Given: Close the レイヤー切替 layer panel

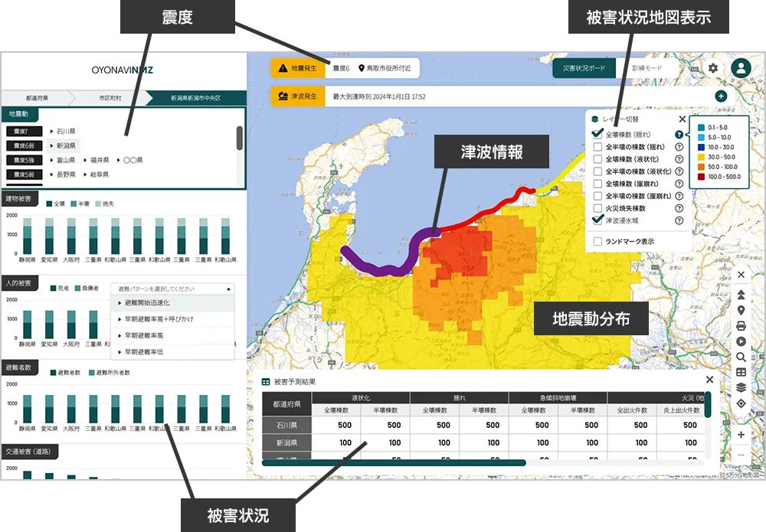Looking at the screenshot, I should [682, 119].
